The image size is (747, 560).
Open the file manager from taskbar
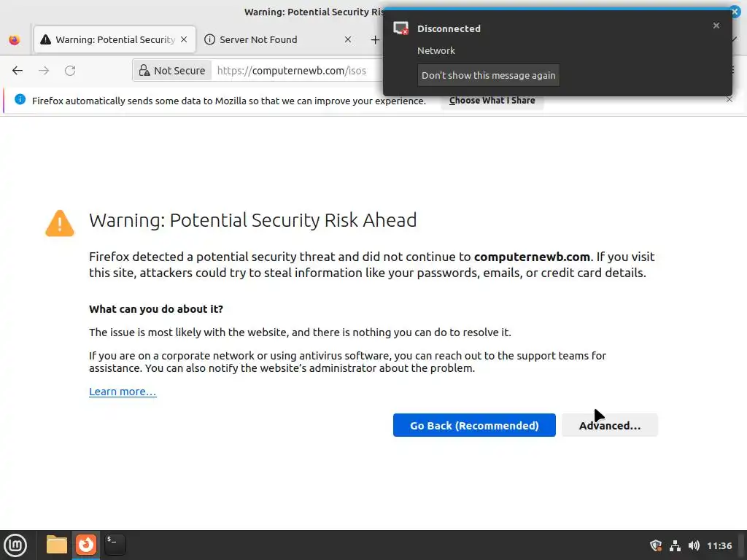56,545
